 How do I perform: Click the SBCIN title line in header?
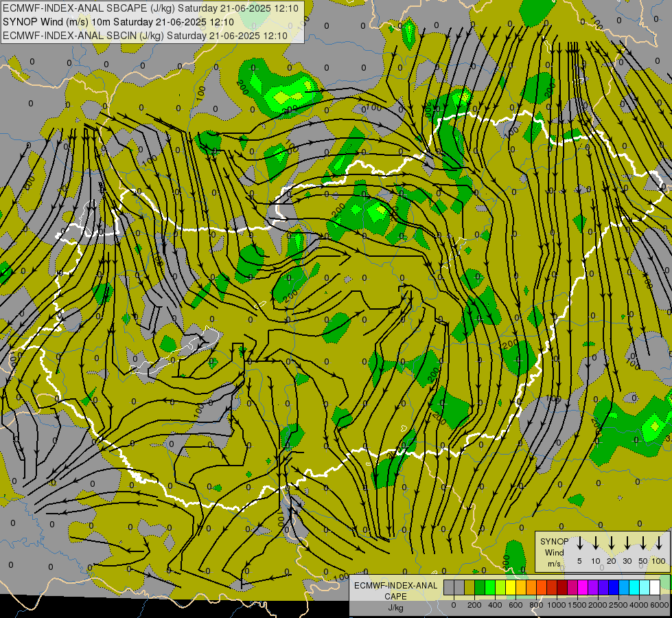(145, 36)
